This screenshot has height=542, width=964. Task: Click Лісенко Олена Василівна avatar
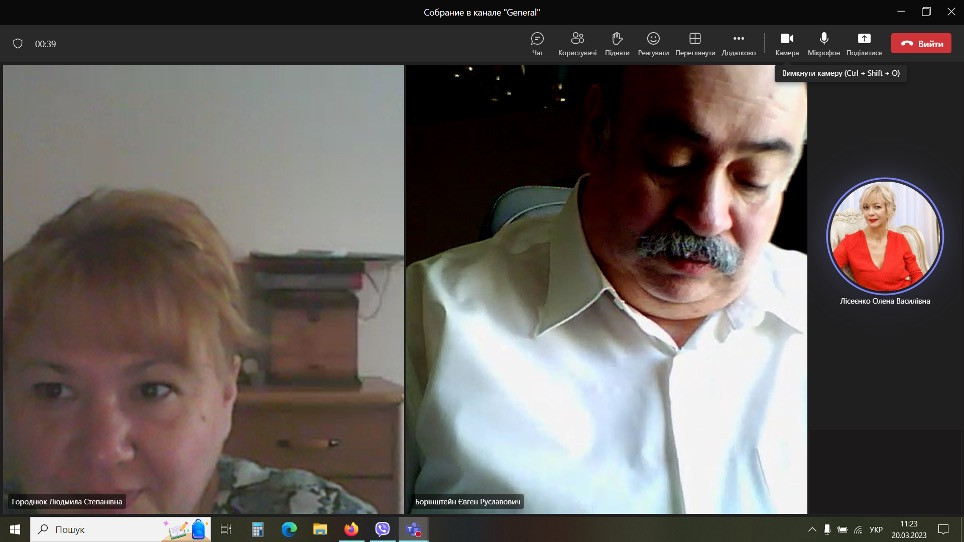click(885, 235)
